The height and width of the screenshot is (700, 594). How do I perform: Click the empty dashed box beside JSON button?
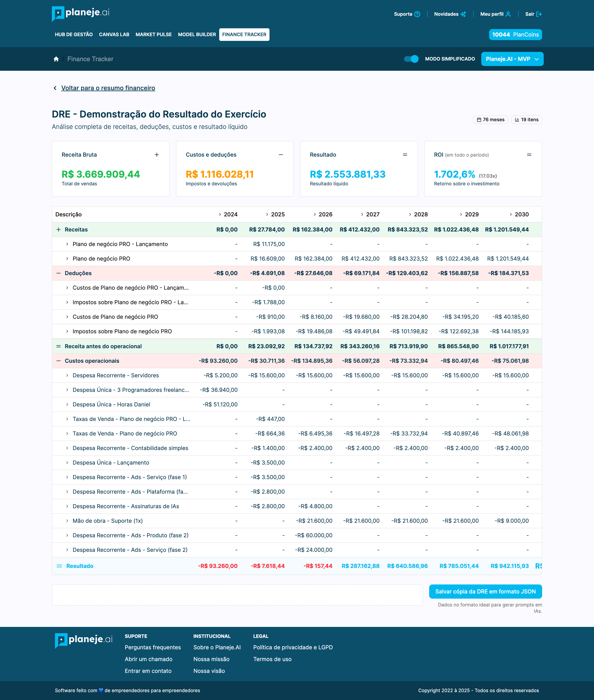[237, 595]
